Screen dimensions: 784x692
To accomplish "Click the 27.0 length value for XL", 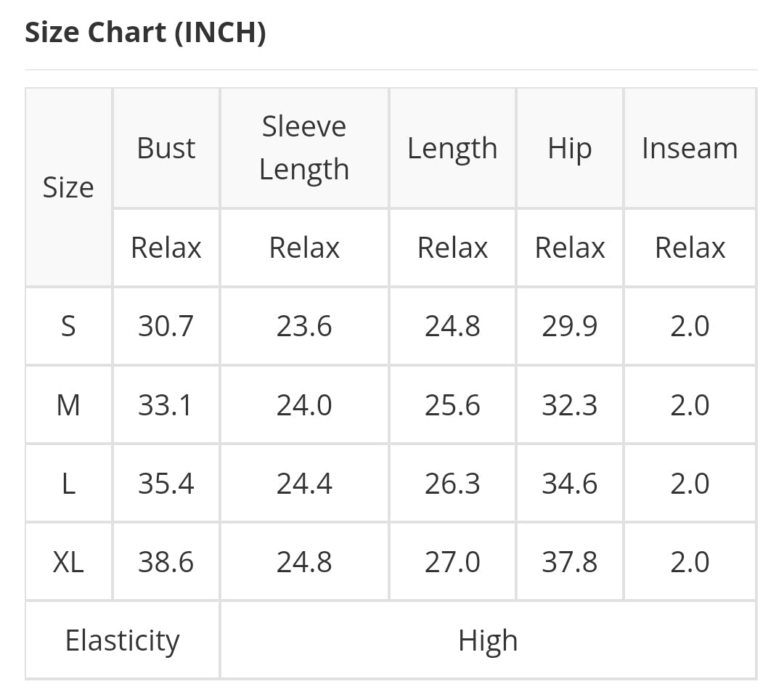I will (x=452, y=561).
